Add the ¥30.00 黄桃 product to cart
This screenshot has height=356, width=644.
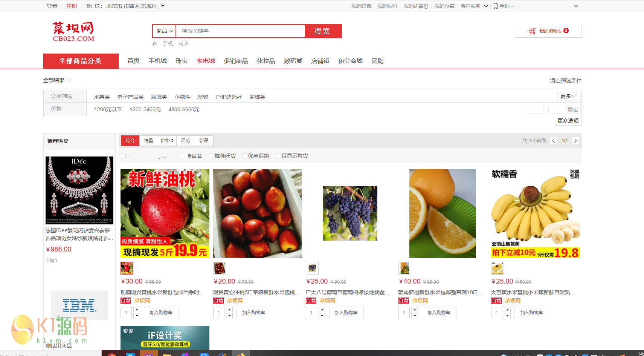[x=161, y=313]
